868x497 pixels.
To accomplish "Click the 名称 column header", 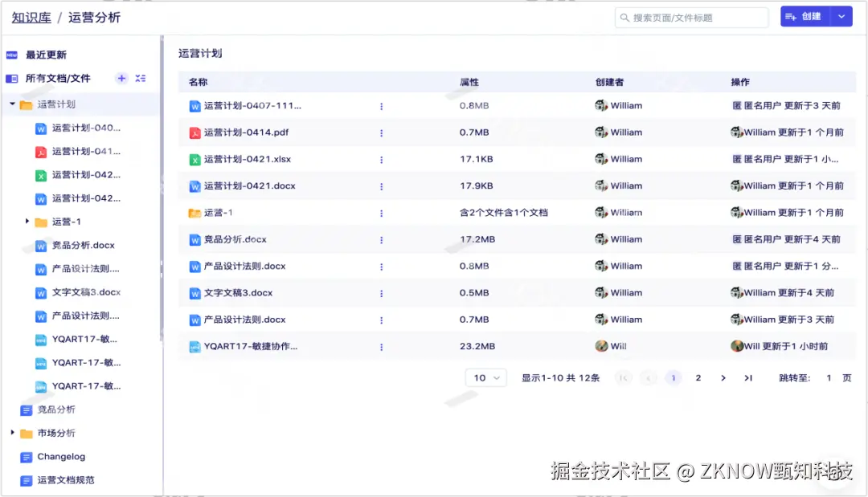I will 198,82.
